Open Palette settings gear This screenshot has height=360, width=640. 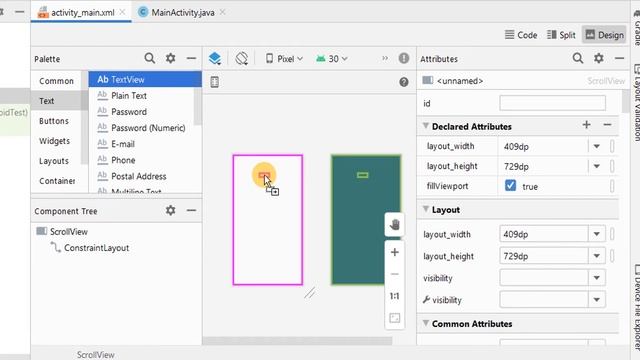171,58
